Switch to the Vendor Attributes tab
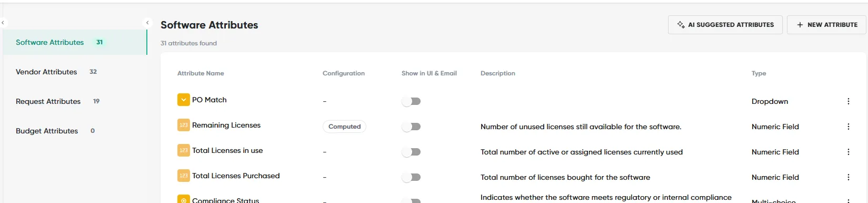The height and width of the screenshot is (203, 868). 75,72
